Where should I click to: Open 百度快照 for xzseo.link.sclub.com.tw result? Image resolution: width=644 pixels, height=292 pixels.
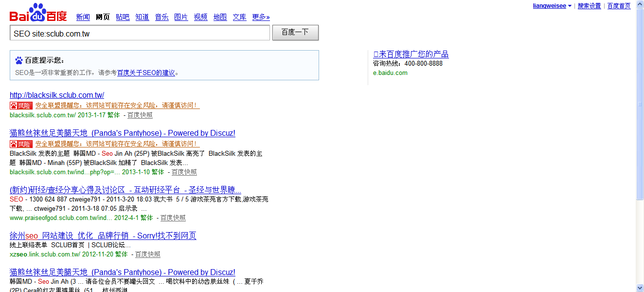(x=148, y=254)
